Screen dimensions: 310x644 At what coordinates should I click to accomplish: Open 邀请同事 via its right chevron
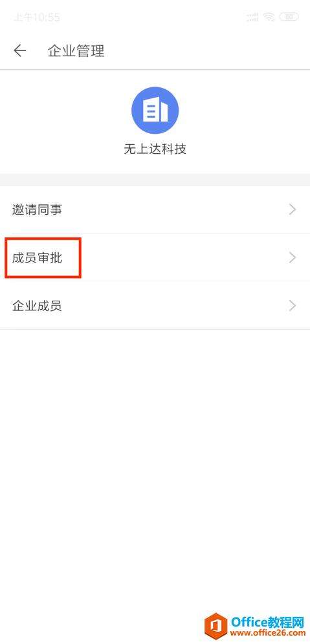293,209
